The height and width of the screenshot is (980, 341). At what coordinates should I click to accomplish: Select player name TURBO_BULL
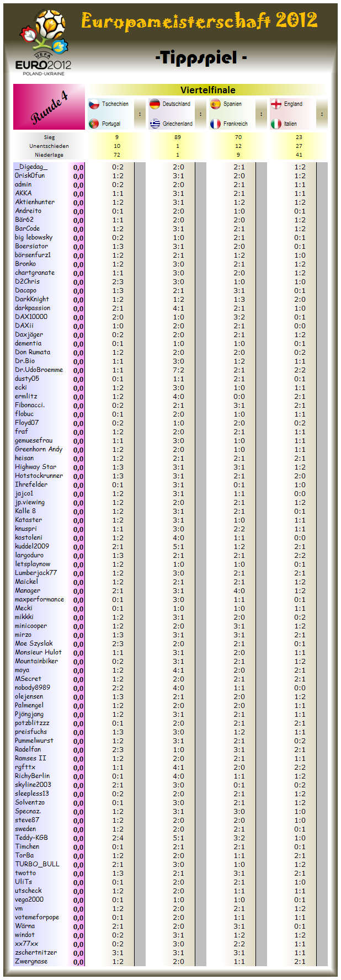37,864
